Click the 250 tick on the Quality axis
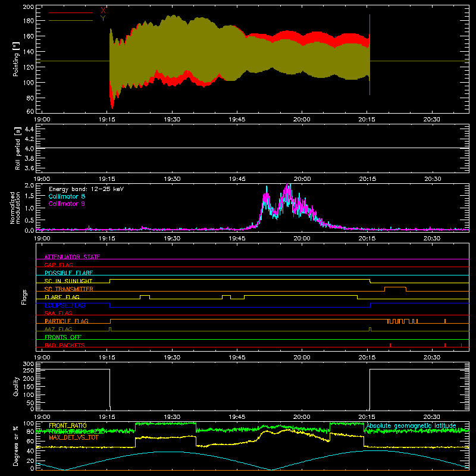Image resolution: width=476 pixels, height=476 pixels. tap(29, 370)
